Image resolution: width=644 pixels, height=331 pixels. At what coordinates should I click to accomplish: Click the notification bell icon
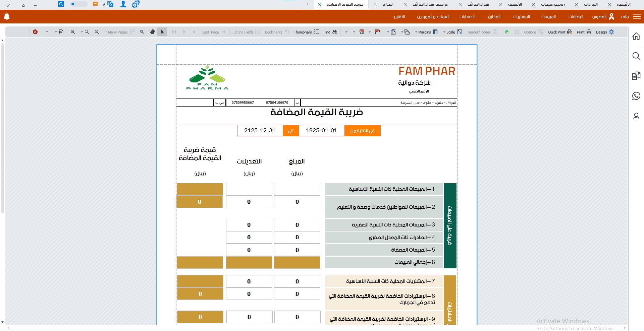[x=7, y=16]
